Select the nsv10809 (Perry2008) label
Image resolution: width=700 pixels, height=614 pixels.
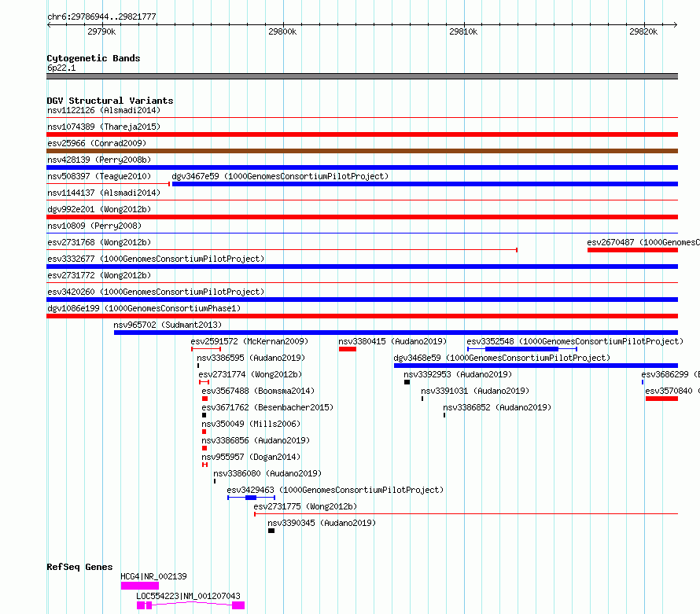click(94, 226)
